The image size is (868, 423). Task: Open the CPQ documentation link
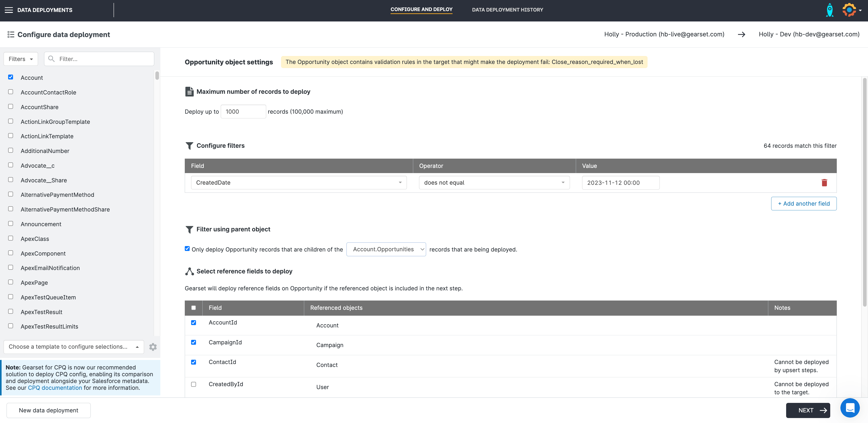[x=55, y=388]
